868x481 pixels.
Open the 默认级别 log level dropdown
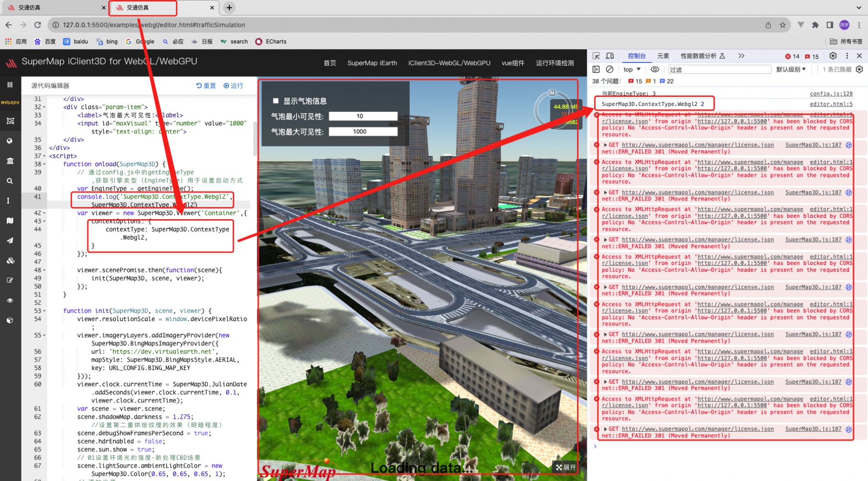791,69
